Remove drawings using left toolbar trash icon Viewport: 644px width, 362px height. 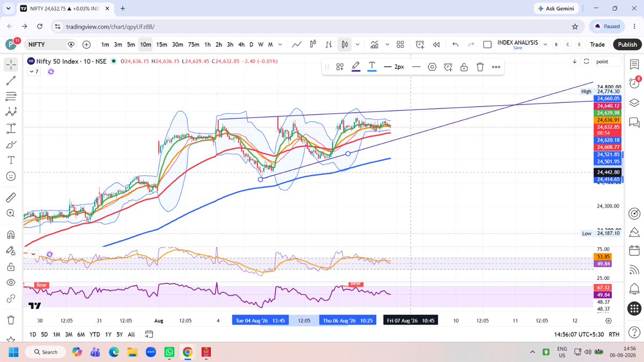pos(11,320)
